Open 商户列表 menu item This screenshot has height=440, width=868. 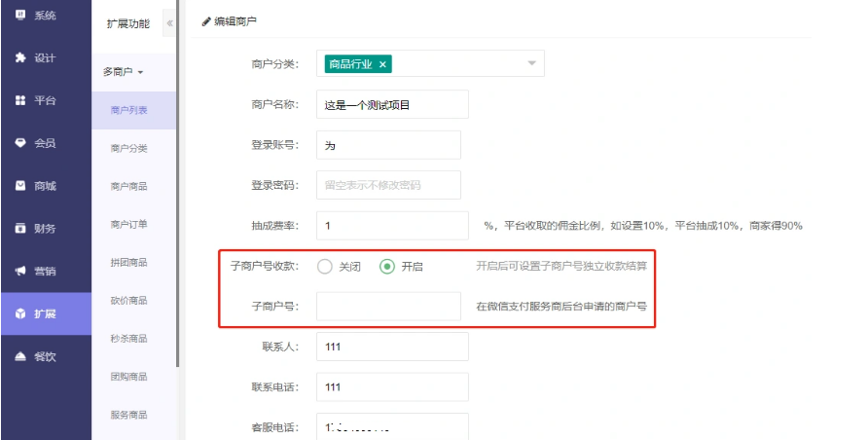tap(129, 110)
